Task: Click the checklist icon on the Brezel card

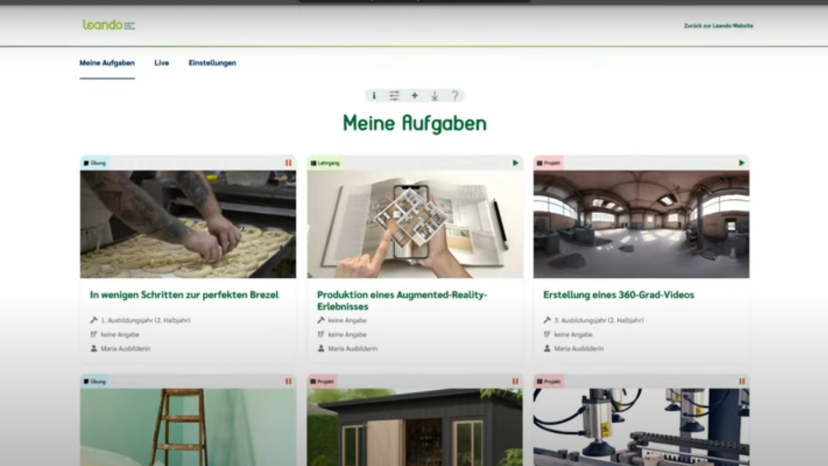Action: (93, 334)
